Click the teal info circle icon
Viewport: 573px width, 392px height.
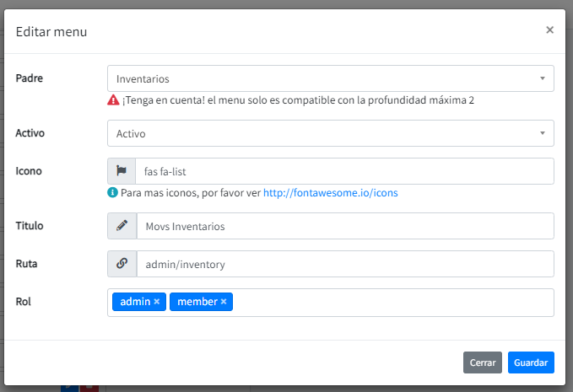(113, 192)
